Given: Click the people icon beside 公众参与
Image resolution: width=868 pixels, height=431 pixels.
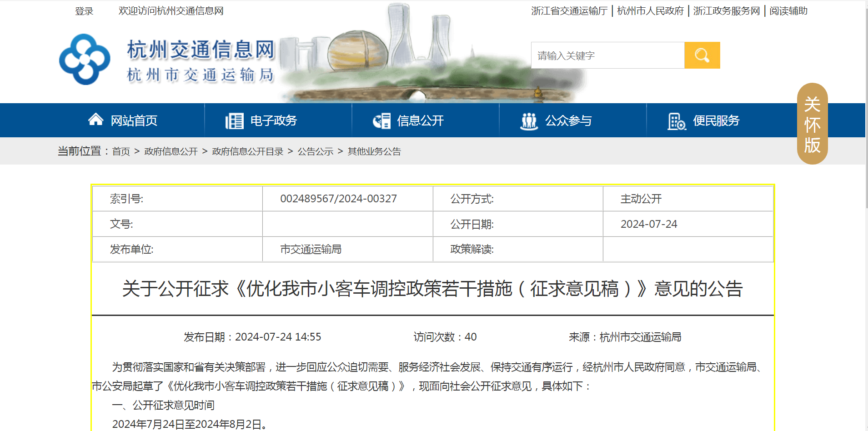Looking at the screenshot, I should pyautogui.click(x=529, y=121).
